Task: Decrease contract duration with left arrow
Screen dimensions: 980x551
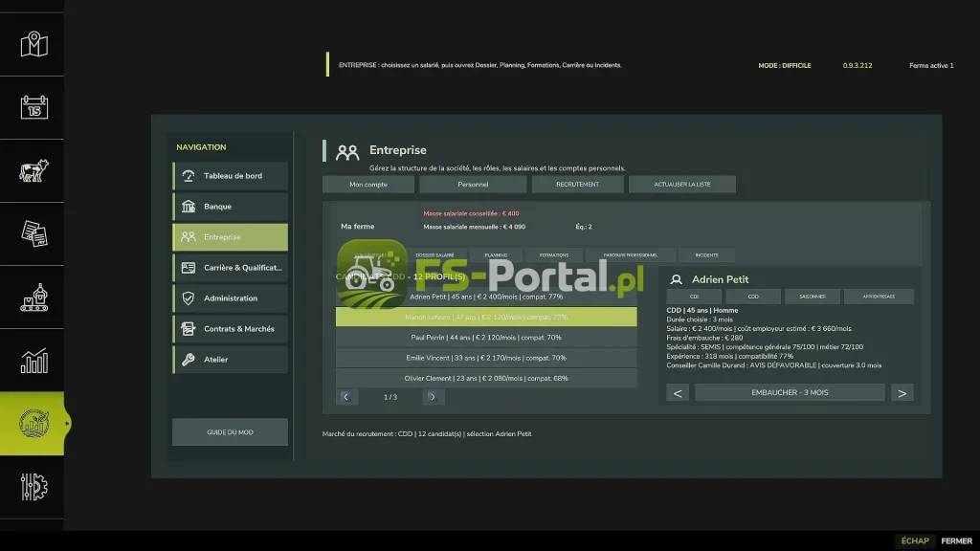Action: [678, 393]
